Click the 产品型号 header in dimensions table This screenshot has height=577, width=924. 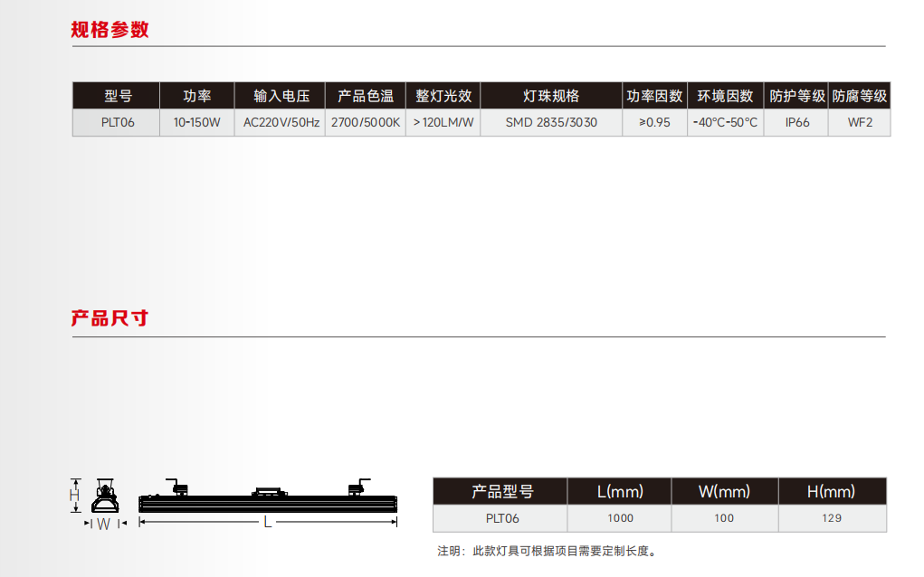coord(501,491)
